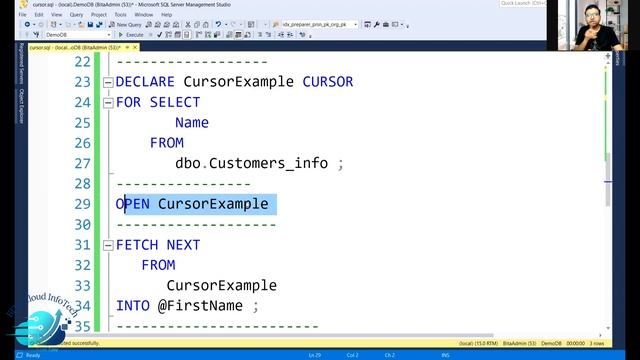Open the File menu

point(22,15)
